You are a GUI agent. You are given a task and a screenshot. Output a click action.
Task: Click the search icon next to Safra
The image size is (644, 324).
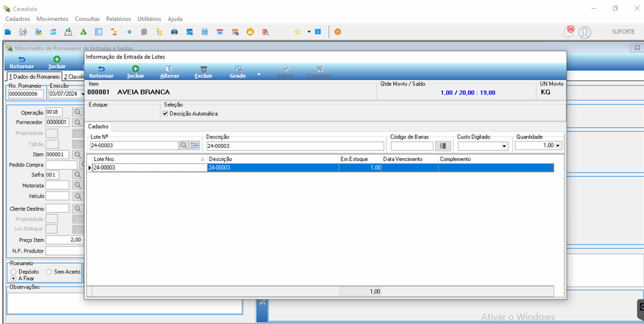tap(78, 175)
